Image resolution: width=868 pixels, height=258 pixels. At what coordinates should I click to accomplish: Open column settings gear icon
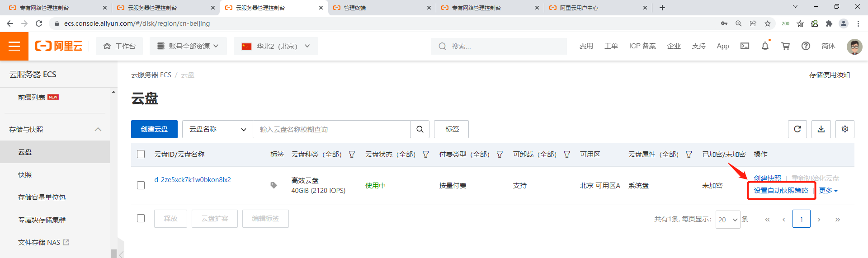click(x=845, y=129)
